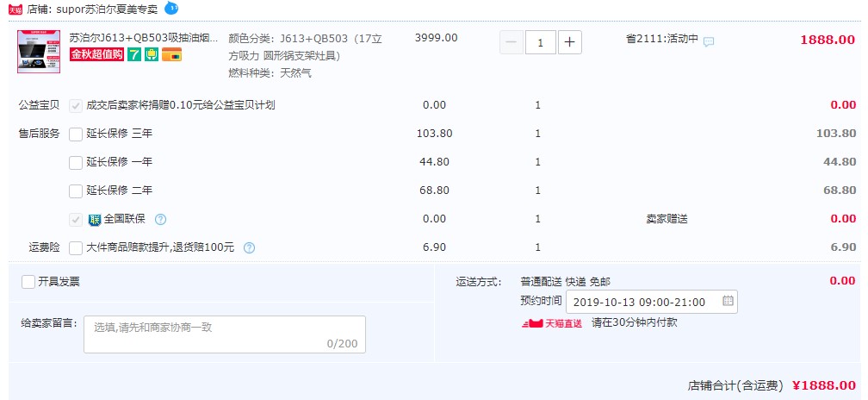This screenshot has width=868, height=400.
Task: Click the 全国联保 label text
Action: pos(125,219)
